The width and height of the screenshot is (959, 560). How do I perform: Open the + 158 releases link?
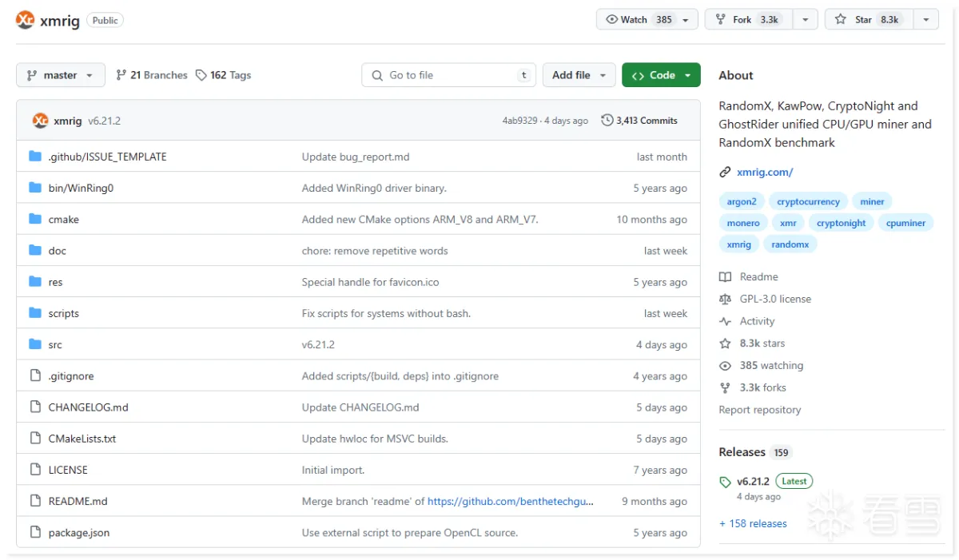[753, 523]
